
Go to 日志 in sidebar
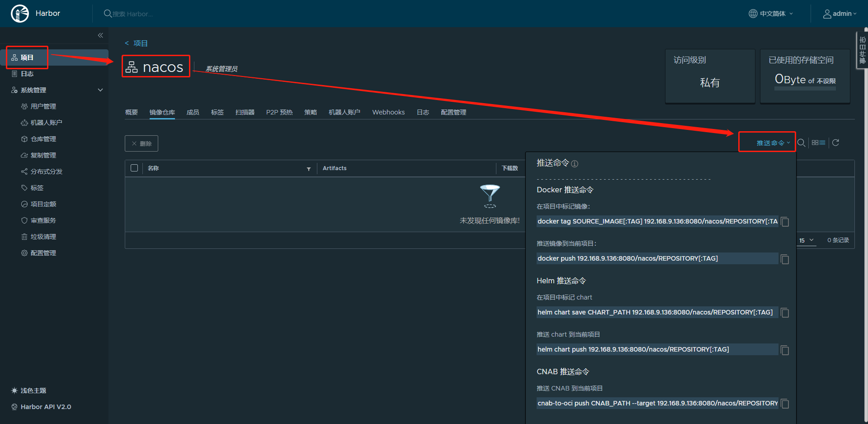(27, 74)
